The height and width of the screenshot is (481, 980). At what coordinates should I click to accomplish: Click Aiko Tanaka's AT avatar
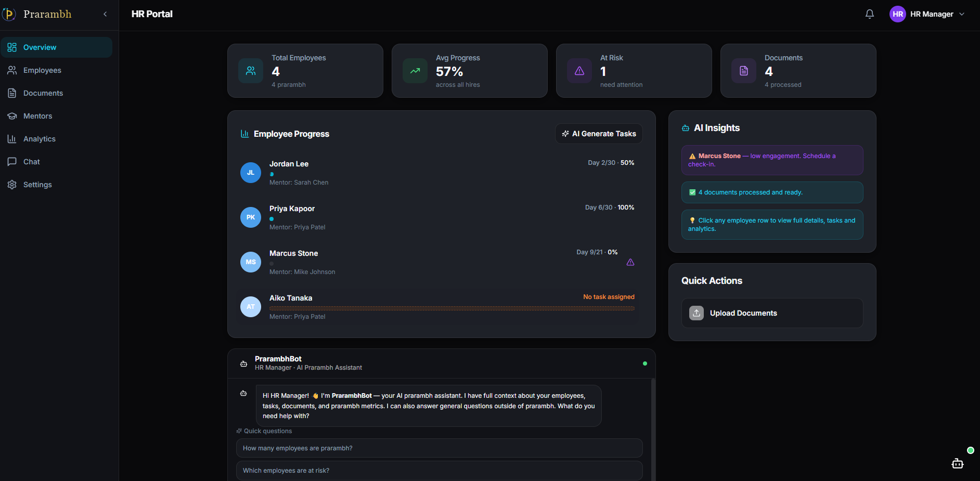251,307
